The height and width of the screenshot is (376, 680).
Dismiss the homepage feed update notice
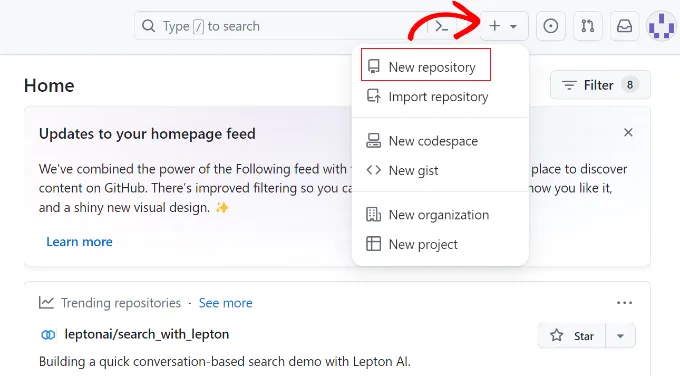tap(628, 132)
